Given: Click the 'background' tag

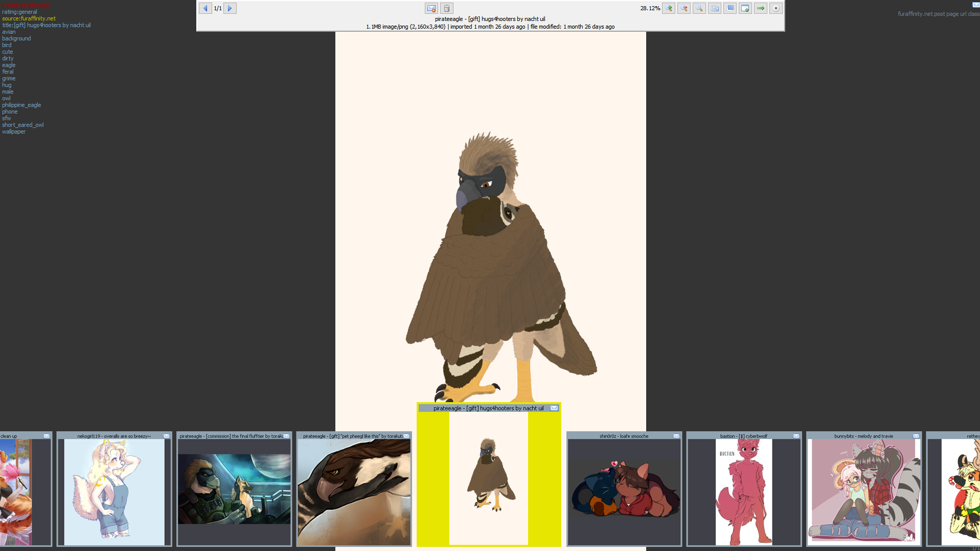Looking at the screenshot, I should 16,38.
